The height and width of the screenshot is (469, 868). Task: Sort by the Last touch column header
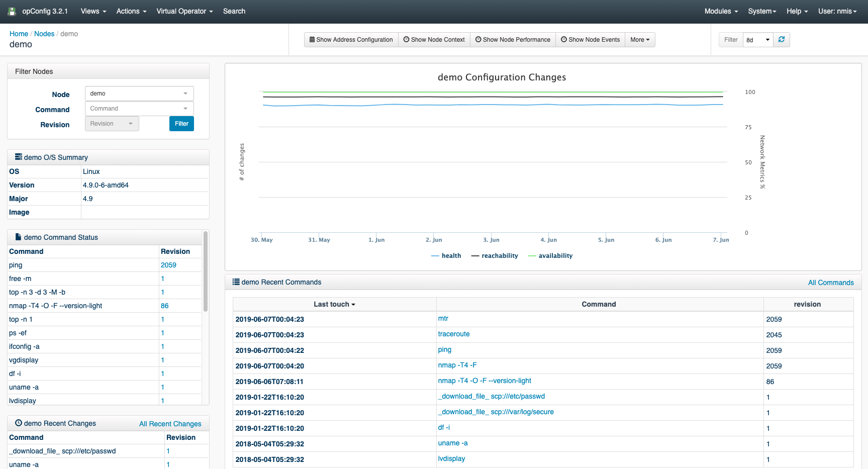point(334,304)
